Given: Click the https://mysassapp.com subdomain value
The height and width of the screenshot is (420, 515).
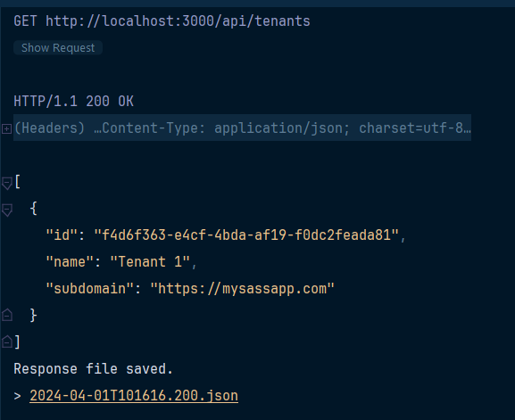Looking at the screenshot, I should pos(243,289).
